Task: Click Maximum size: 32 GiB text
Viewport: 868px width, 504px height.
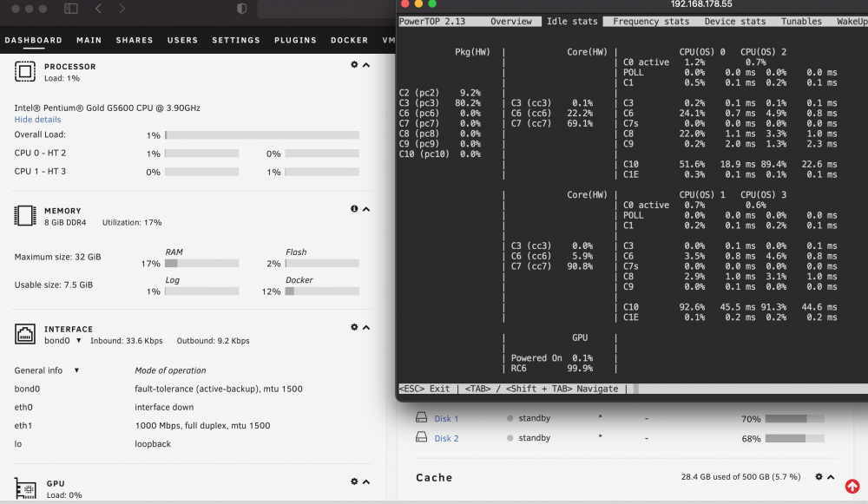Action: point(57,257)
